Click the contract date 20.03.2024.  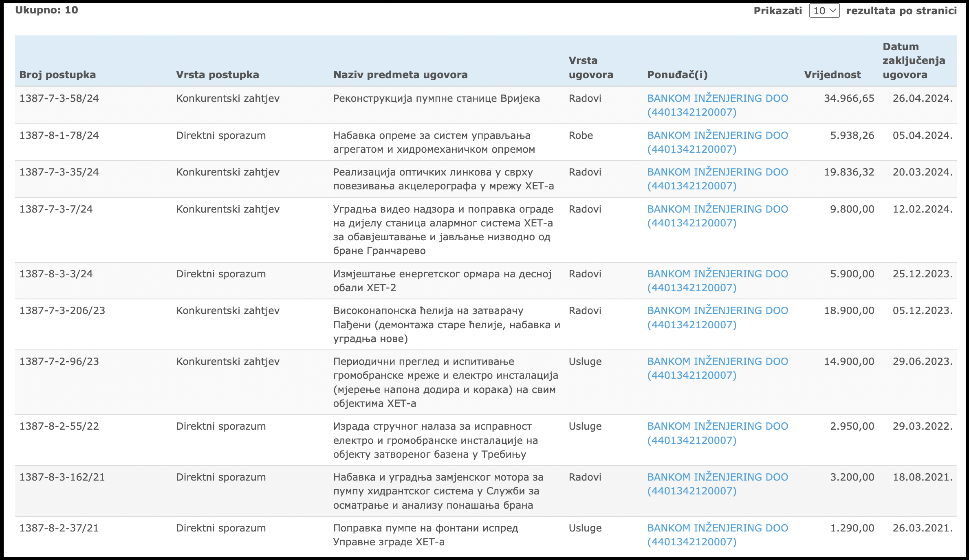pyautogui.click(x=923, y=172)
